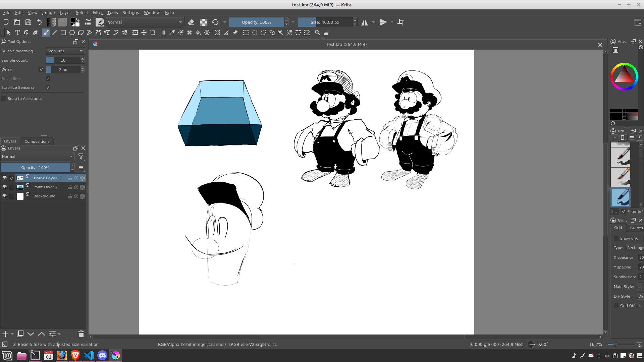Select the Crop tool
The width and height of the screenshot is (644, 362).
(153, 33)
